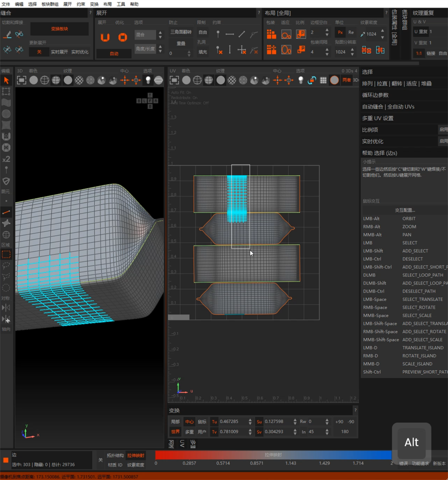Click the texel density eyedropper icon

(363, 34)
